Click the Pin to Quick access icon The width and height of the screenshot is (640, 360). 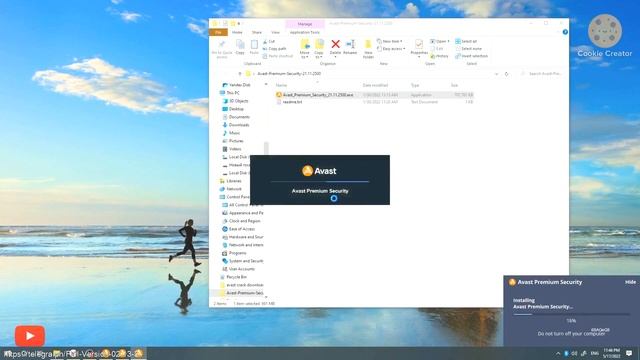(x=222, y=44)
